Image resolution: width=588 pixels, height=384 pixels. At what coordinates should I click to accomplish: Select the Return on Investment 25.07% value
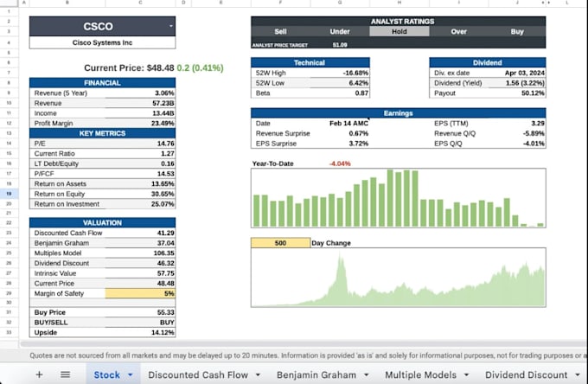(163, 204)
